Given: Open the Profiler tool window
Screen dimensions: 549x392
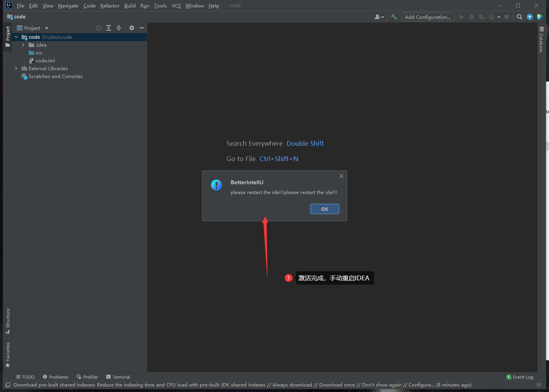Looking at the screenshot, I should point(87,377).
